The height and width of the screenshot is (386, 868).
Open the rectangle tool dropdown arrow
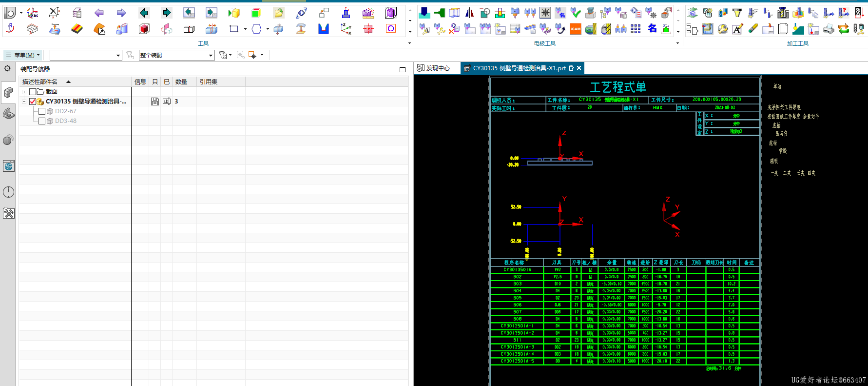click(245, 29)
